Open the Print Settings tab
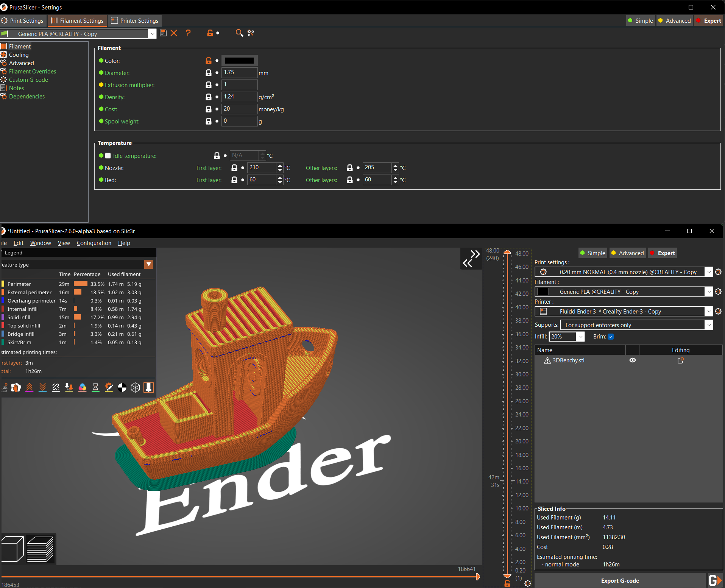Image resolution: width=725 pixels, height=588 pixels. point(23,21)
